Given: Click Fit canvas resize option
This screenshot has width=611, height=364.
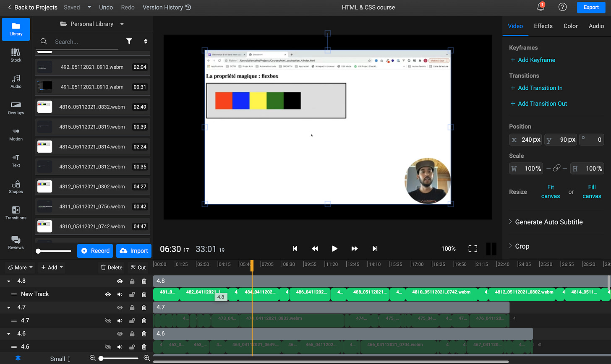Looking at the screenshot, I should [x=551, y=192].
